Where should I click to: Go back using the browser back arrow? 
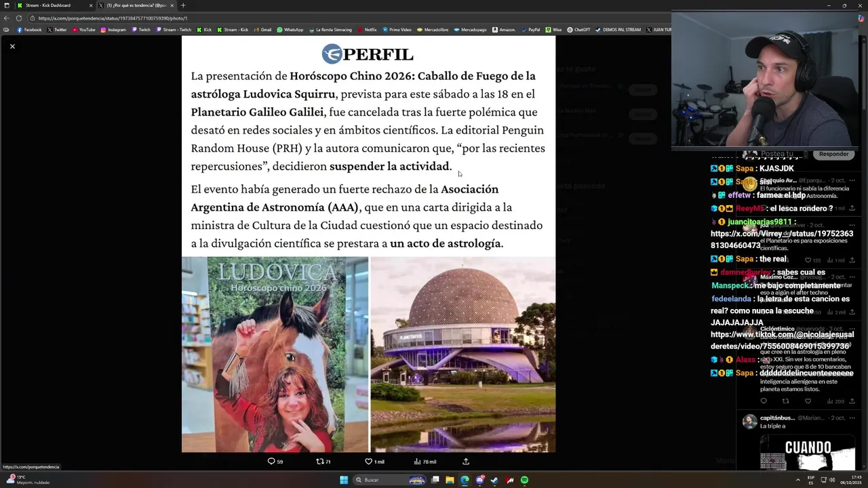coord(6,18)
